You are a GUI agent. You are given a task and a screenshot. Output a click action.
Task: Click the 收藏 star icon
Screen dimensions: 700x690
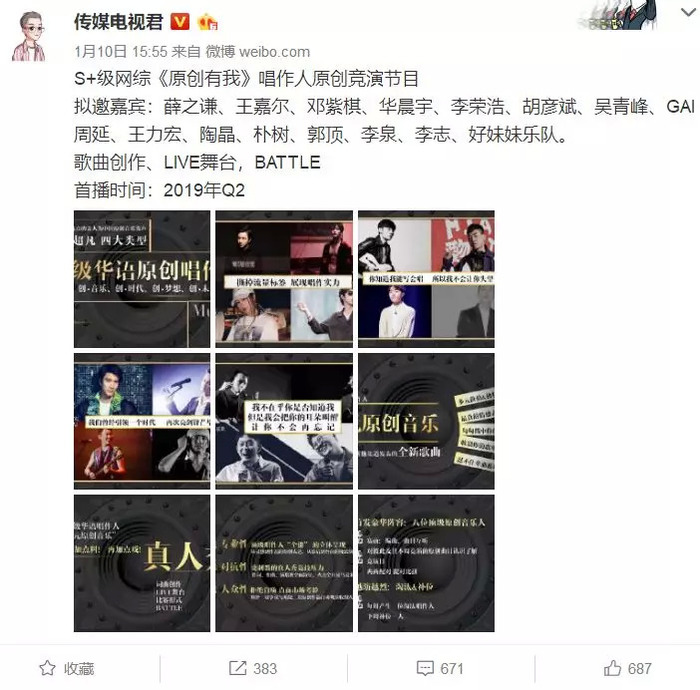(47, 668)
